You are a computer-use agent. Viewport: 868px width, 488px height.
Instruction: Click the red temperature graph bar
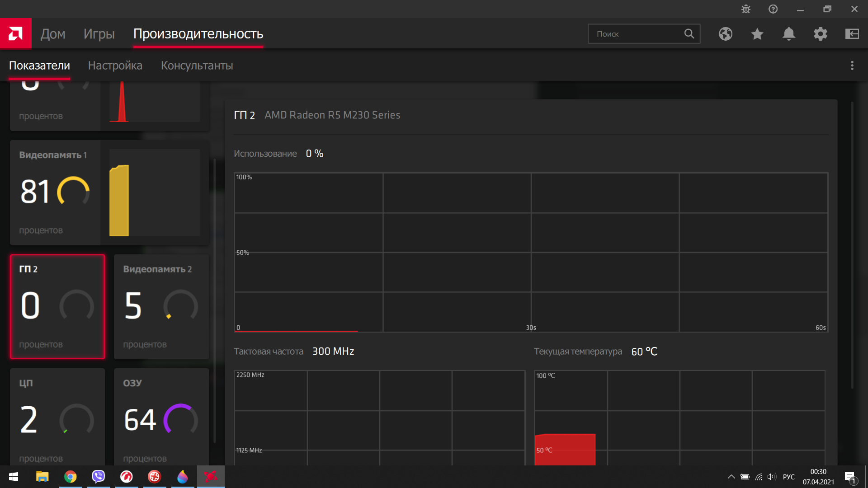coord(565,450)
